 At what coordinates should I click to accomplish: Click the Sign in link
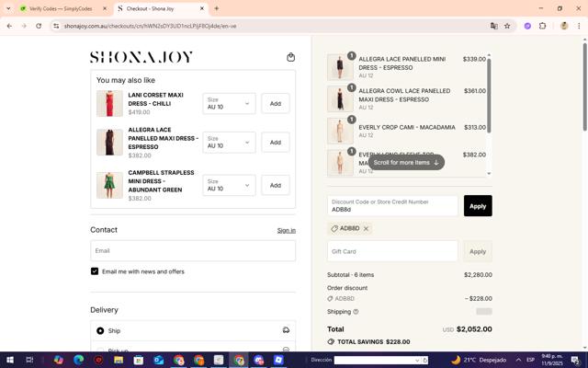[287, 230]
